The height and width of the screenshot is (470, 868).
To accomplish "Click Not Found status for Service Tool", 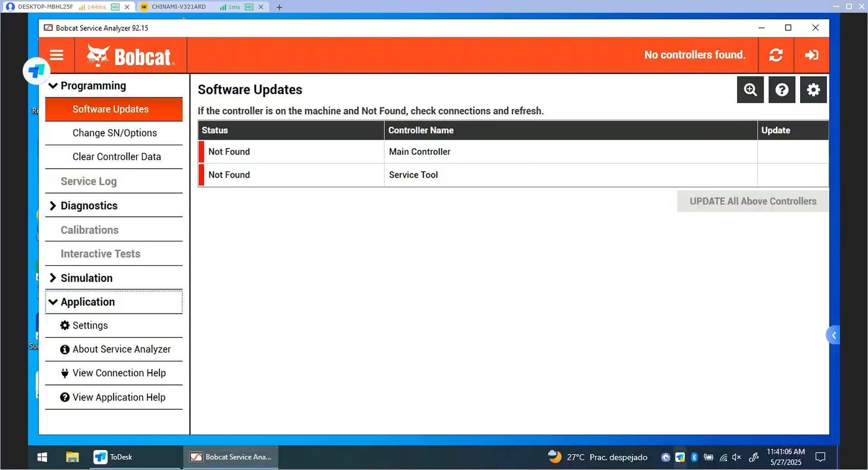I will (229, 175).
